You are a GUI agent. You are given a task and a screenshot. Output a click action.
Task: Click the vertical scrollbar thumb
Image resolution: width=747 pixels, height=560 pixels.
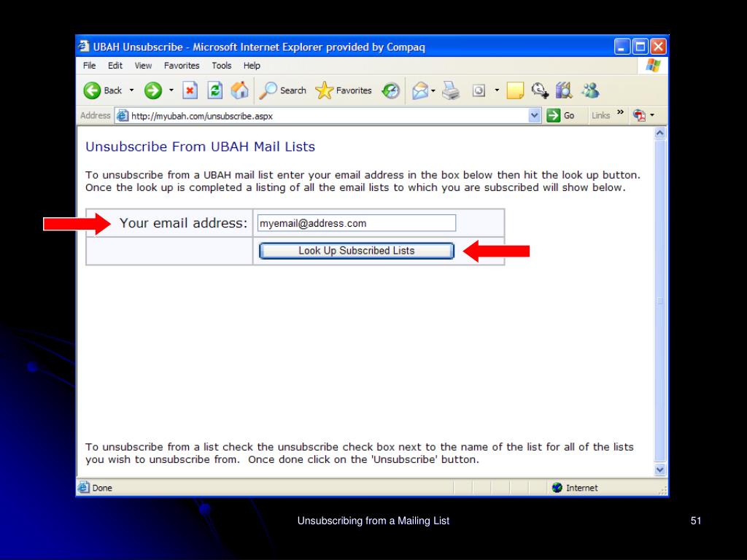(659, 301)
